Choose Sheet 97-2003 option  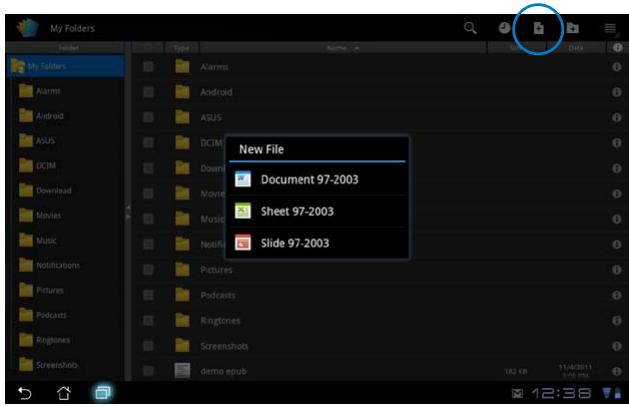pyautogui.click(x=317, y=211)
